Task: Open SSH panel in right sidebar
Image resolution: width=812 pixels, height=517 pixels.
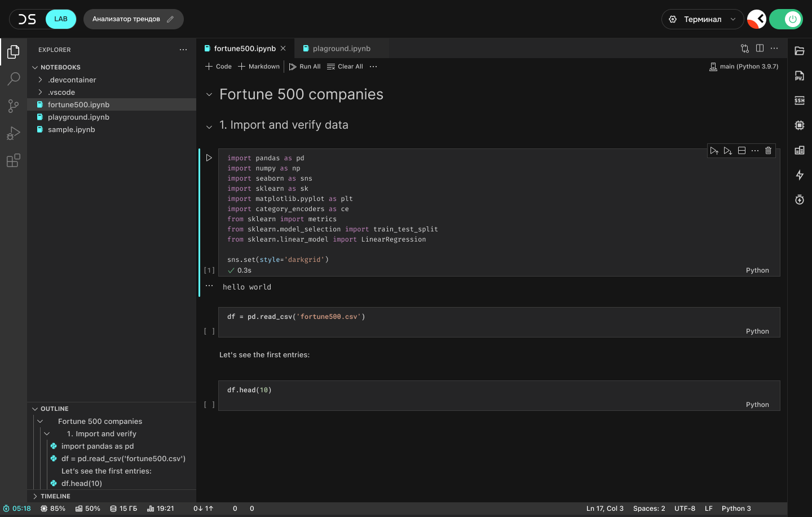Action: [x=800, y=100]
